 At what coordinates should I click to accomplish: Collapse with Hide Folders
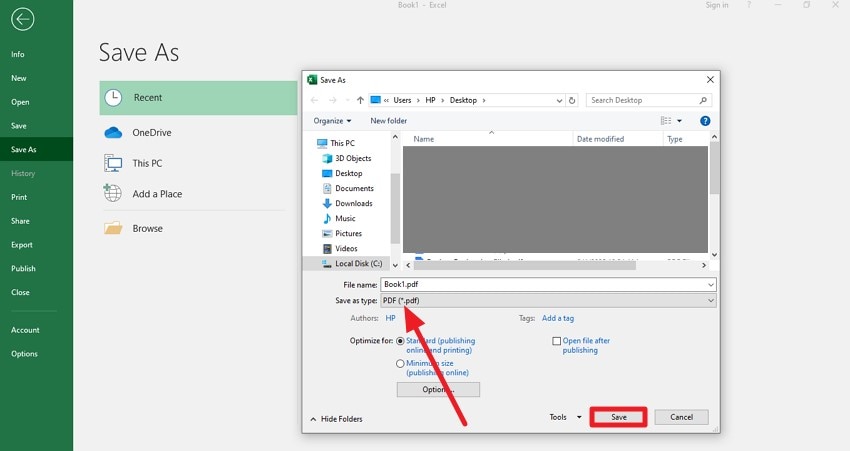(x=336, y=419)
